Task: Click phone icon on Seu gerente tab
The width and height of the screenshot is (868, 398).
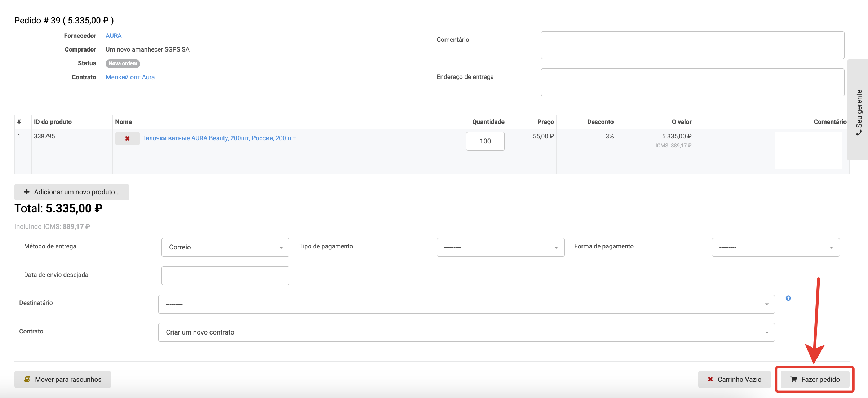Action: [x=859, y=133]
